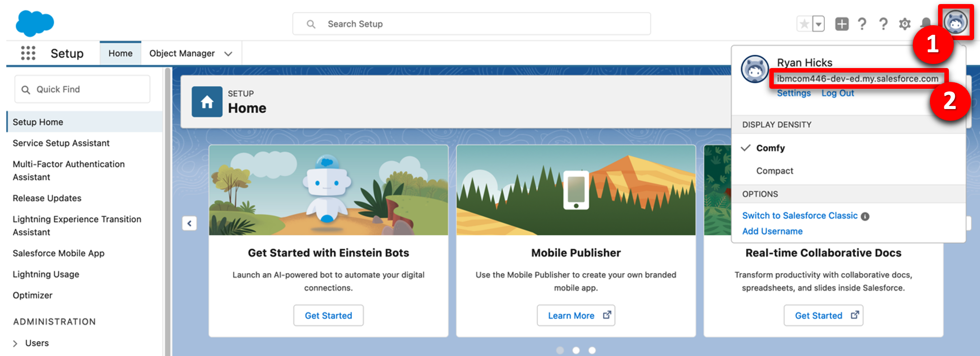
Task: Open Settings link in profile menu
Action: coord(794,93)
